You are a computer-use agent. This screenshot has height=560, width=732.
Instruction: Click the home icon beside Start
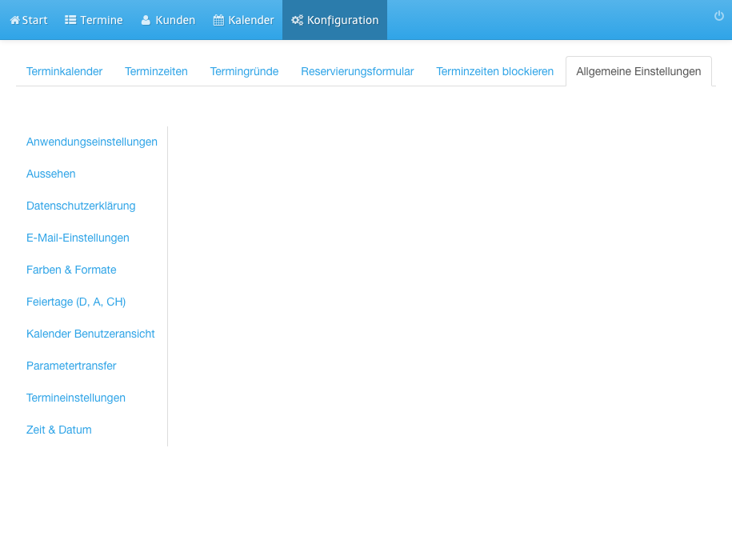(x=15, y=20)
